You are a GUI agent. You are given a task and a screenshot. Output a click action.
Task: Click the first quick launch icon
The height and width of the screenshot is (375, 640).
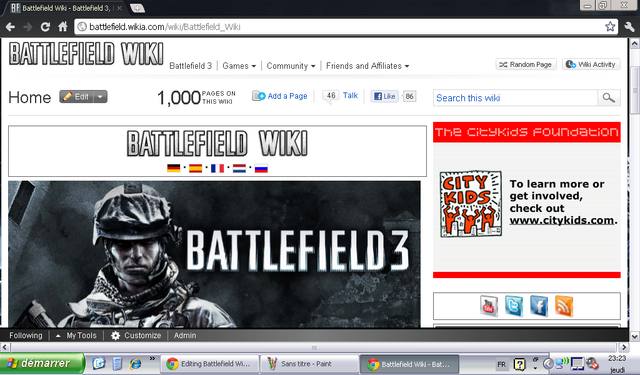point(98,363)
